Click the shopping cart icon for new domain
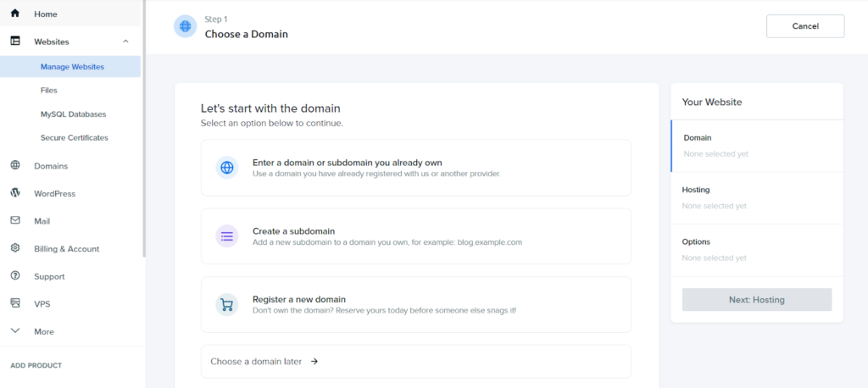Screen dimensions: 868x388 click(x=227, y=304)
